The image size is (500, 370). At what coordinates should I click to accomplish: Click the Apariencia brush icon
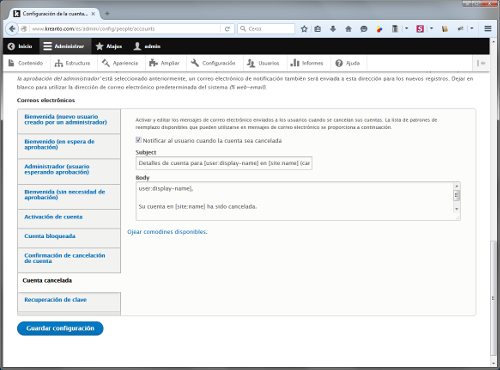pos(106,63)
